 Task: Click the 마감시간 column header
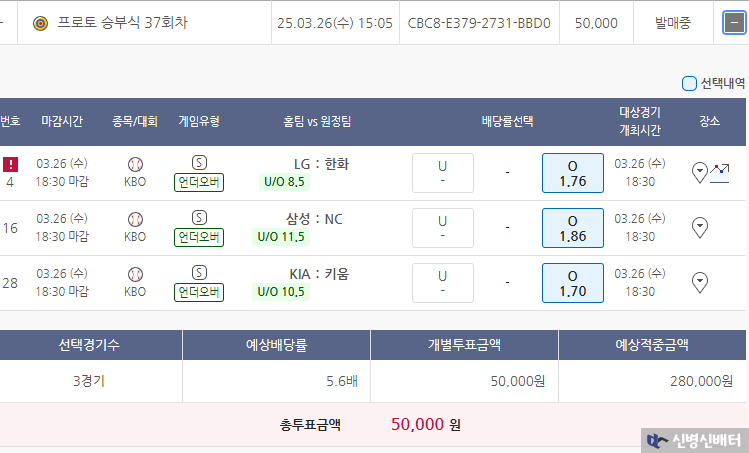(x=62, y=121)
